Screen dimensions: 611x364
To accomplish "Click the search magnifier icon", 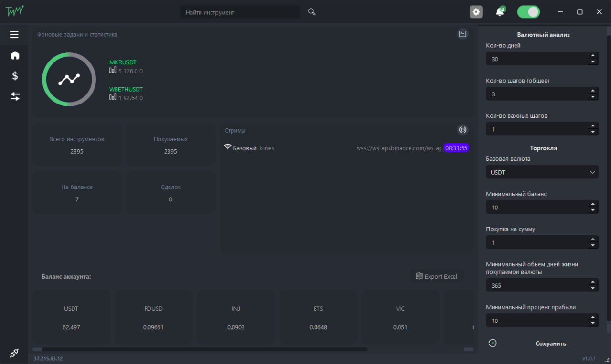I will pyautogui.click(x=312, y=12).
